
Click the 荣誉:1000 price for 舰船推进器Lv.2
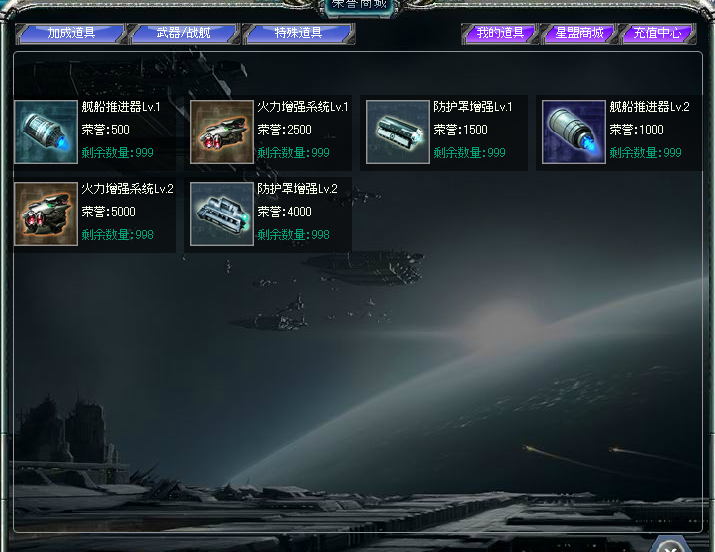[x=636, y=129]
